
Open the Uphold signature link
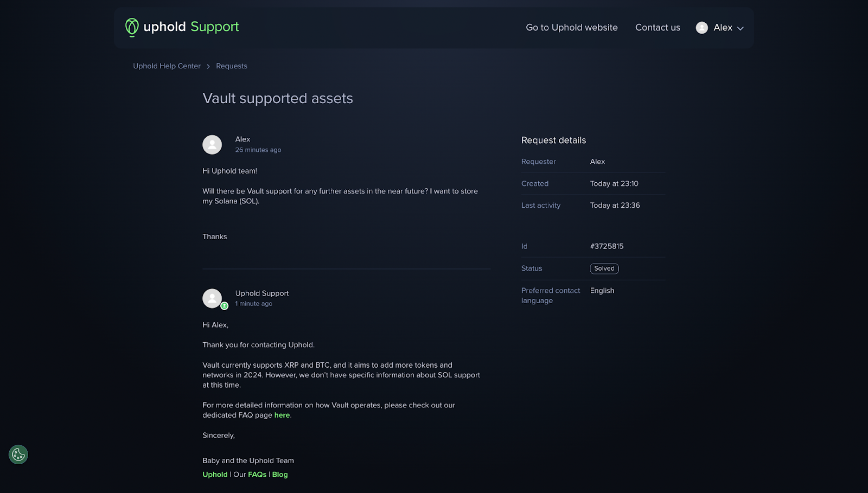pos(215,475)
